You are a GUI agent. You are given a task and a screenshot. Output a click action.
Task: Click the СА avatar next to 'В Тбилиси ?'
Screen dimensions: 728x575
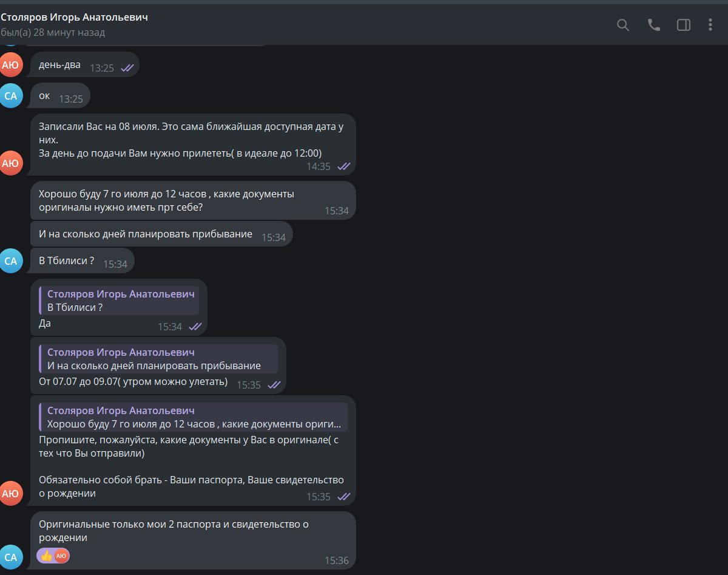[10, 261]
